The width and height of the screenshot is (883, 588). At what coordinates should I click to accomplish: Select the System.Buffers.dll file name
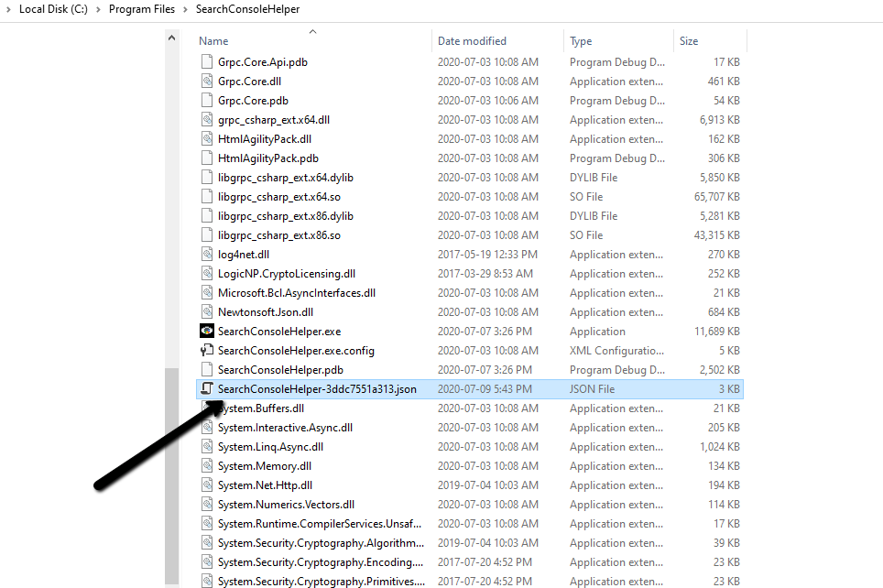(261, 408)
